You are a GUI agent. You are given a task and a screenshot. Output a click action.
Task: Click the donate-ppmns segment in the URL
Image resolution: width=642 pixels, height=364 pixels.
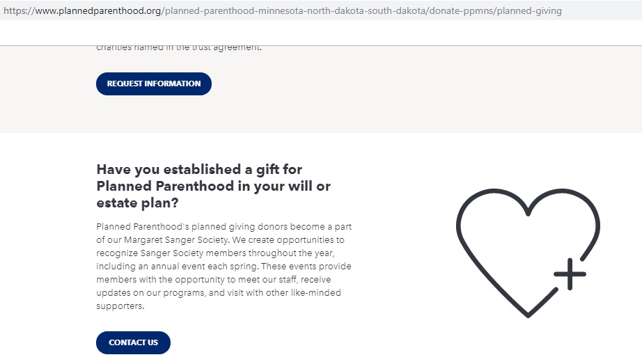pos(461,10)
